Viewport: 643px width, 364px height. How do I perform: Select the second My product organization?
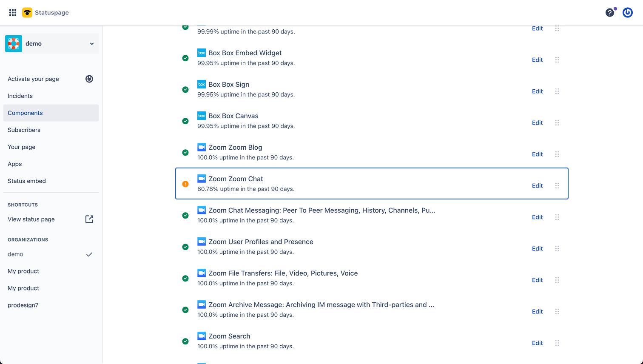pyautogui.click(x=51, y=288)
